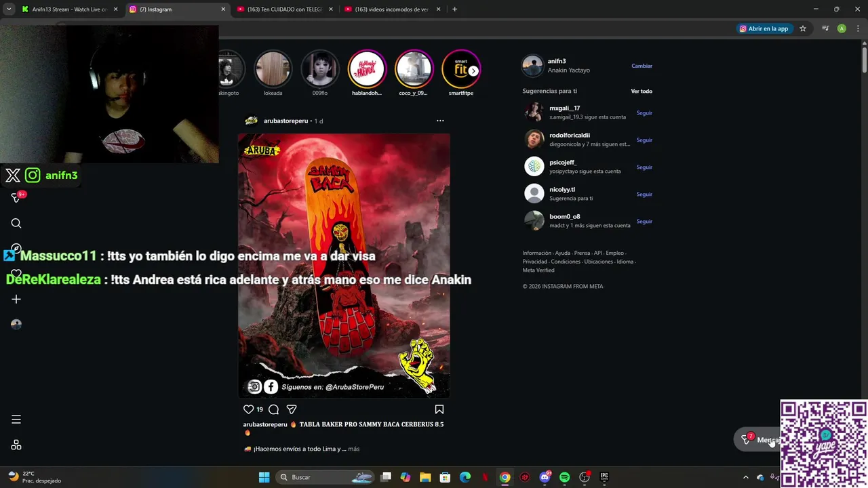Open the Sammy Baca skateboard post image
The width and height of the screenshot is (868, 488).
[x=344, y=265]
